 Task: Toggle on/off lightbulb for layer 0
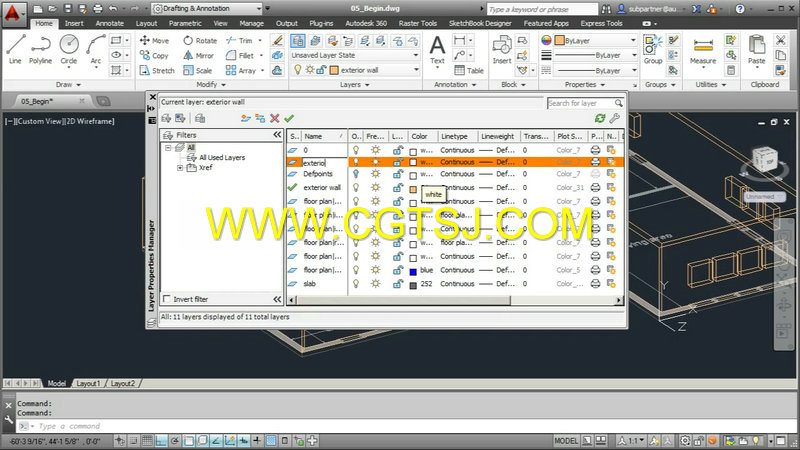(x=356, y=150)
